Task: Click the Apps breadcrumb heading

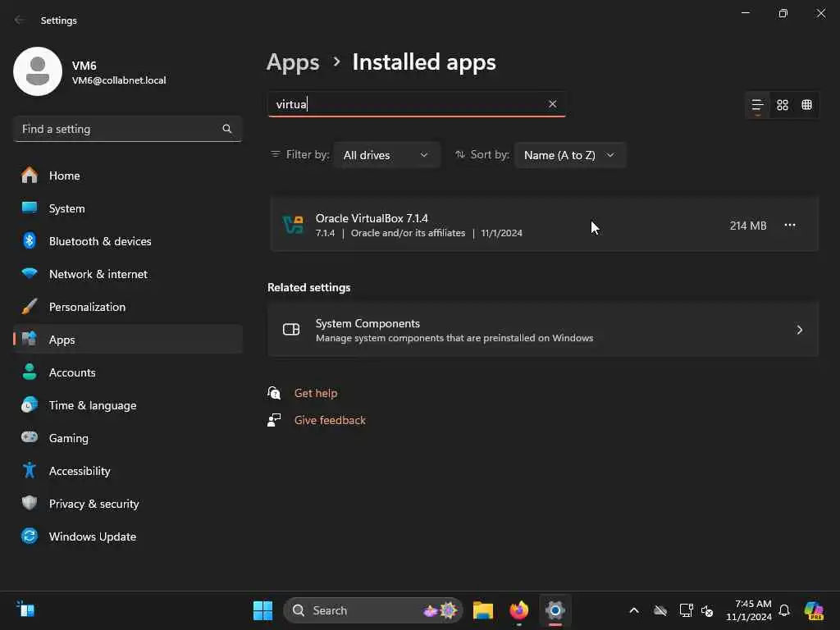Action: point(293,62)
